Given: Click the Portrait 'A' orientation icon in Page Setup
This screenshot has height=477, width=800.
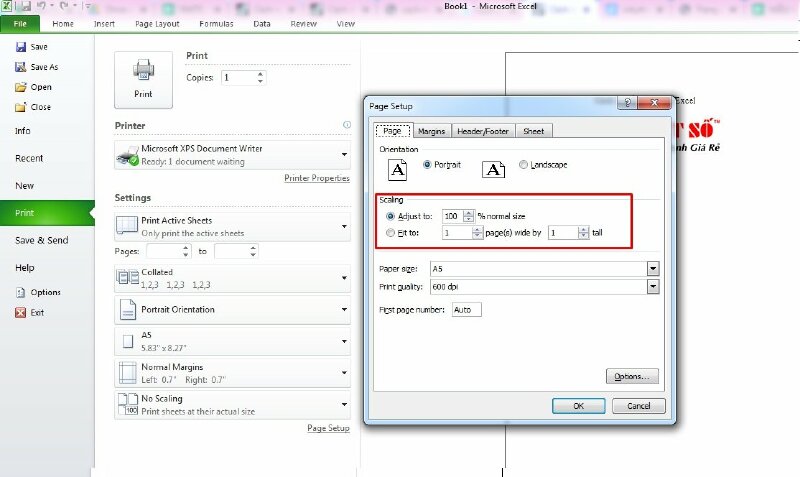Looking at the screenshot, I should coord(397,170).
